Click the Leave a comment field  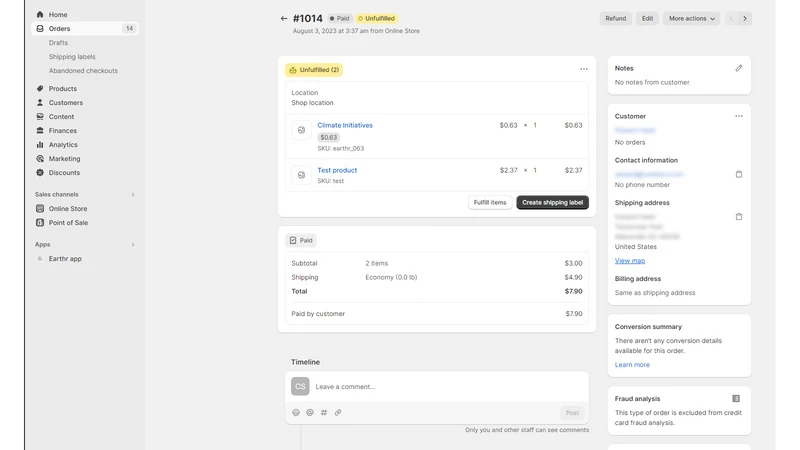pyautogui.click(x=449, y=387)
